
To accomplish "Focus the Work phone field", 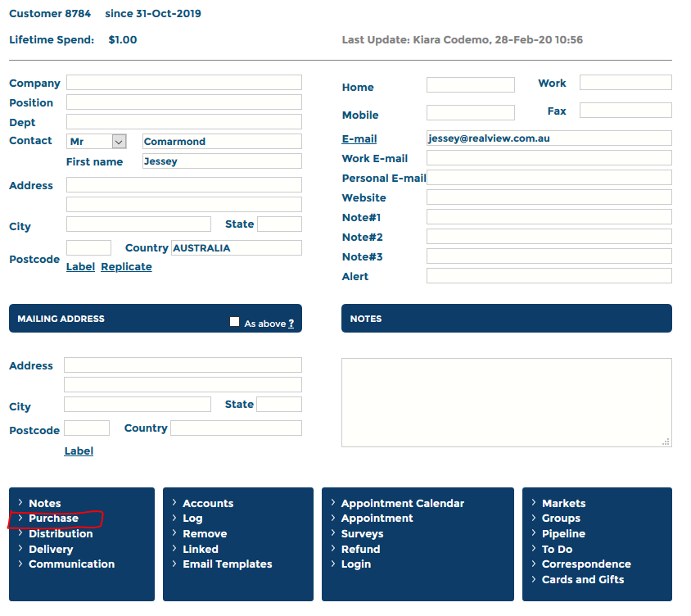I will point(626,83).
